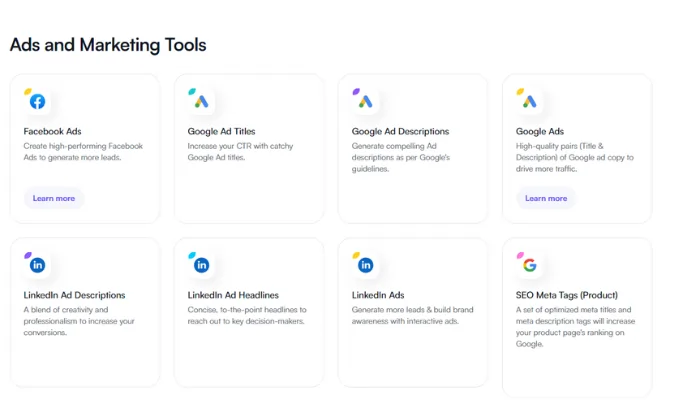Click text 'High-quality pairs (Title & Description) of Google ad copy'
The height and width of the screenshot is (400, 700).
coord(575,152)
